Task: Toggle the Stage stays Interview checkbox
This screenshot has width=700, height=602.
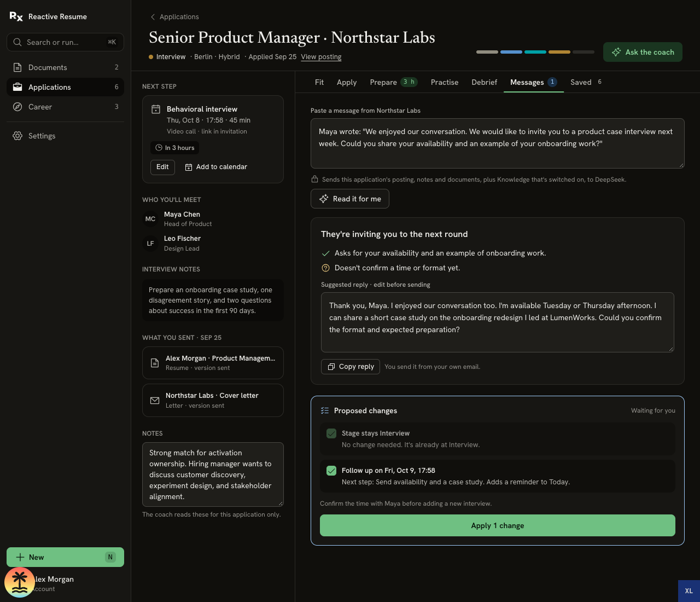Action: tap(331, 433)
